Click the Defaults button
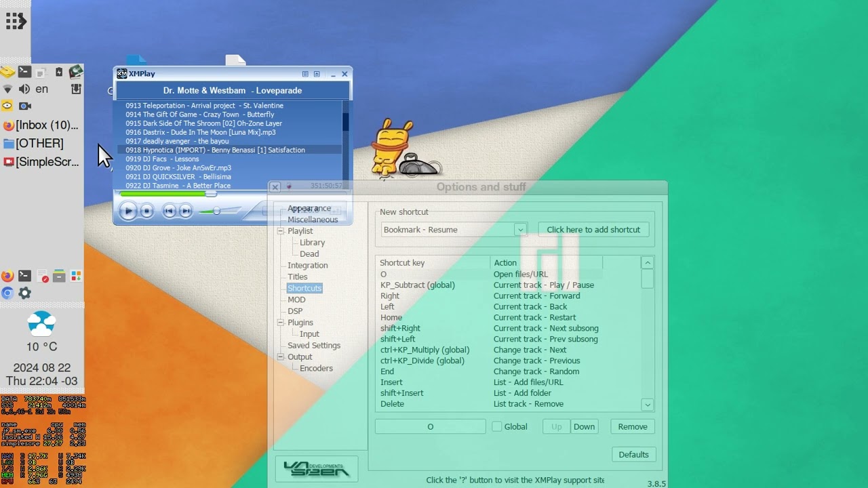Viewport: 868px width, 488px height. (x=633, y=455)
